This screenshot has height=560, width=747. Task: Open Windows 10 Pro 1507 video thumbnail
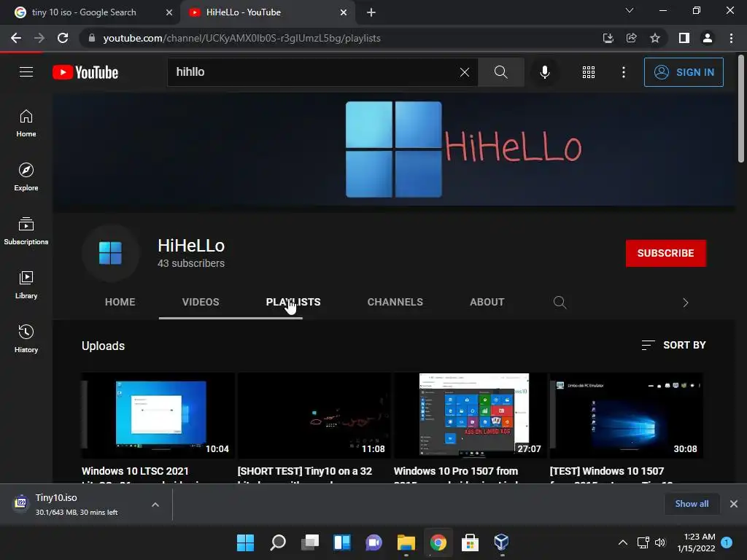pyautogui.click(x=470, y=415)
